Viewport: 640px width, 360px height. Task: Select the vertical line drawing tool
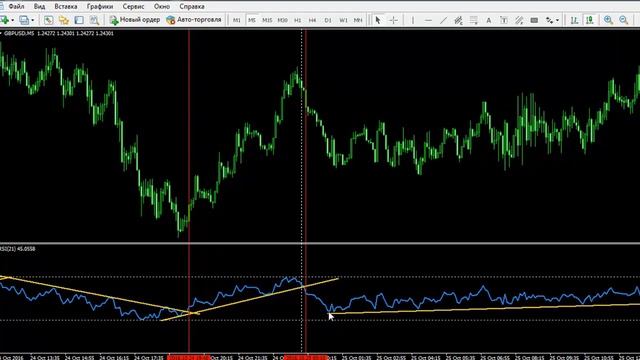pyautogui.click(x=413, y=20)
